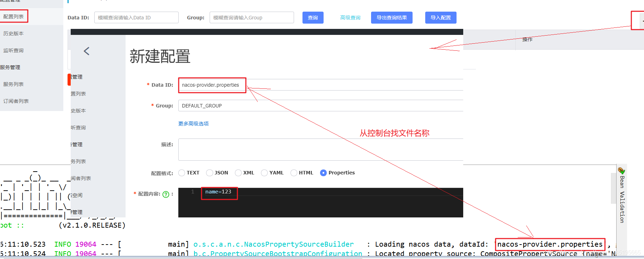
Task: Focus the Data ID fuzzy search field
Action: coord(136,18)
